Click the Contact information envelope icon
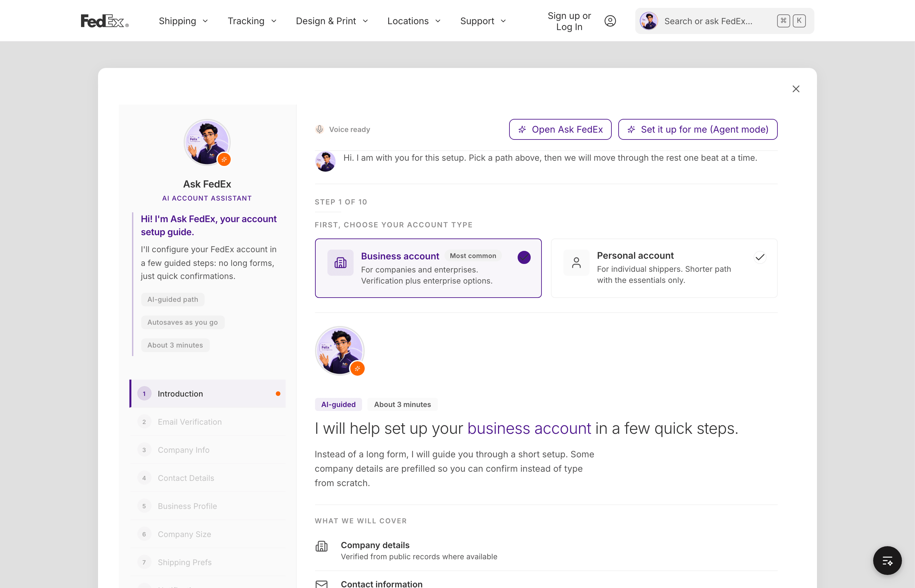Image resolution: width=915 pixels, height=588 pixels. pyautogui.click(x=321, y=584)
